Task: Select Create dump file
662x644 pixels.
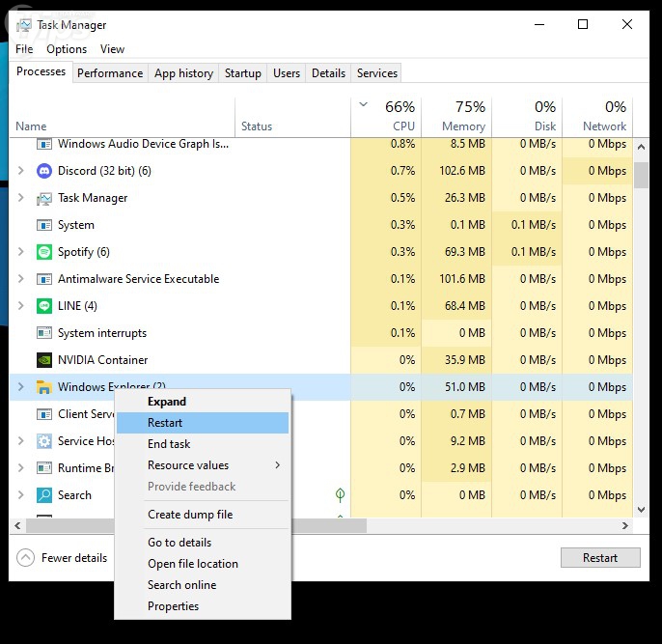Action: pyautogui.click(x=203, y=515)
